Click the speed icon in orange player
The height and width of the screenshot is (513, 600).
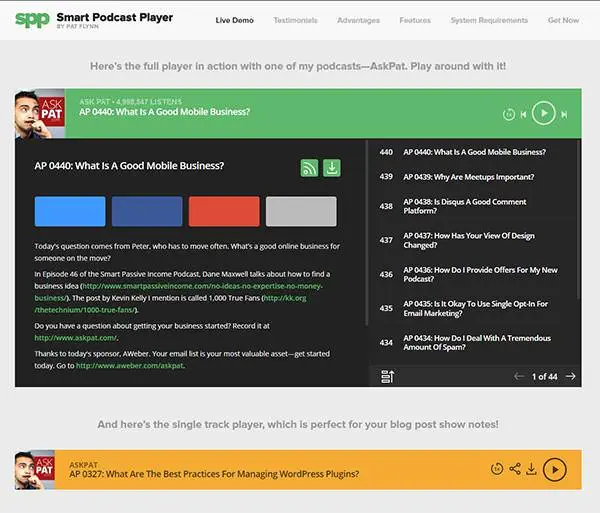click(497, 469)
